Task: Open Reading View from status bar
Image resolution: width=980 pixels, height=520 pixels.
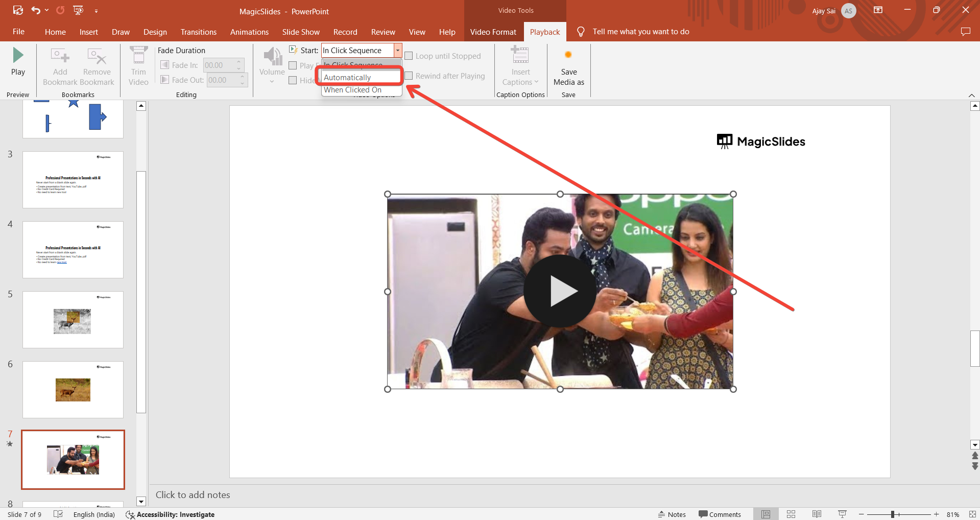Action: coord(817,514)
